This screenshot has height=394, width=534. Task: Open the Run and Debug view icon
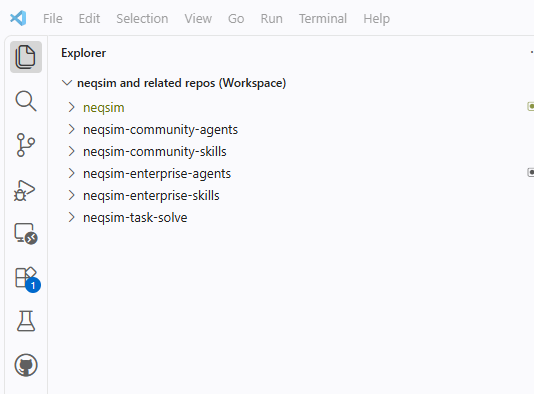pyautogui.click(x=25, y=190)
